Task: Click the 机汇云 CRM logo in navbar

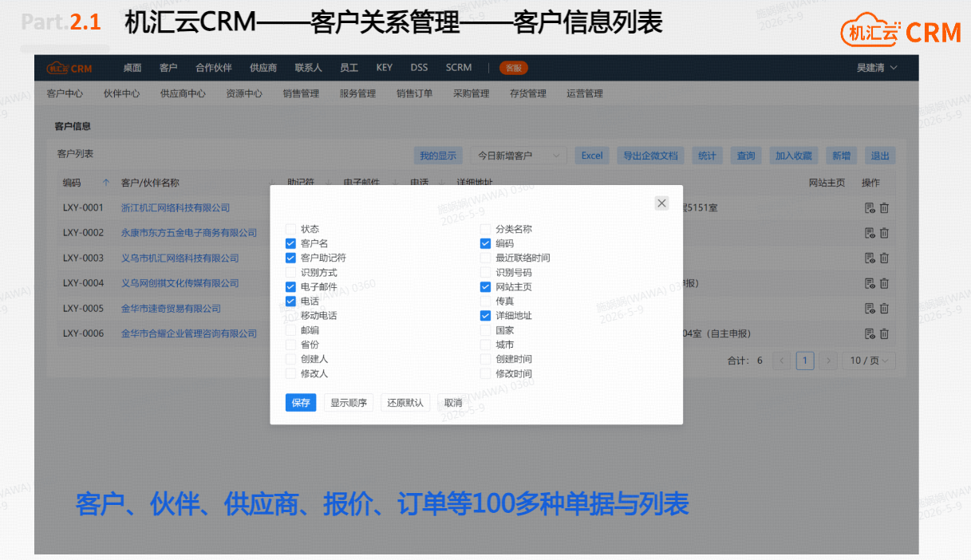Action: click(x=69, y=68)
